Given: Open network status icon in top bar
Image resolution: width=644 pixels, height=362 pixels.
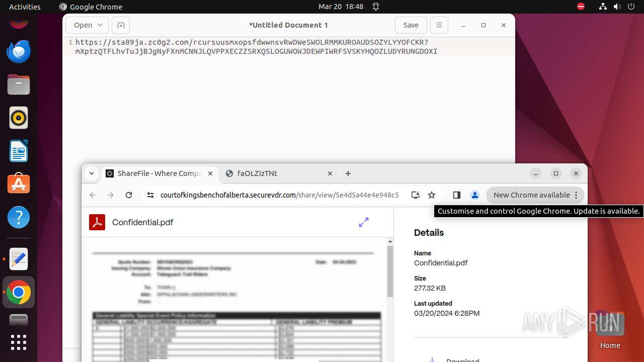Looking at the screenshot, I should click(603, 7).
